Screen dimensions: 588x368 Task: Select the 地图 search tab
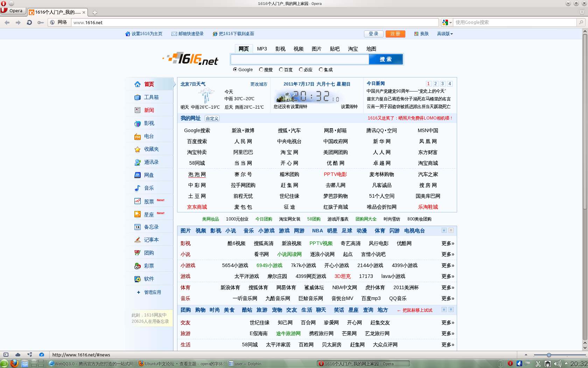click(x=371, y=49)
